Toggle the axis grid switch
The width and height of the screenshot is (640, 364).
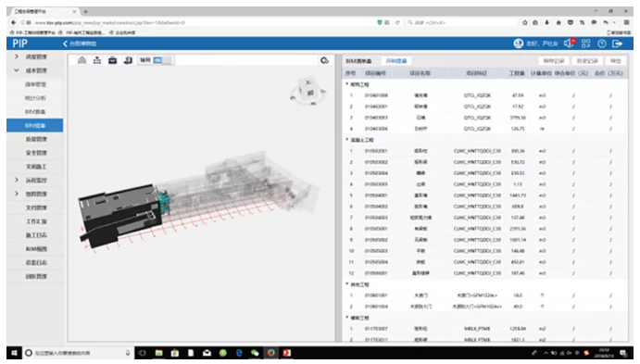(x=162, y=60)
